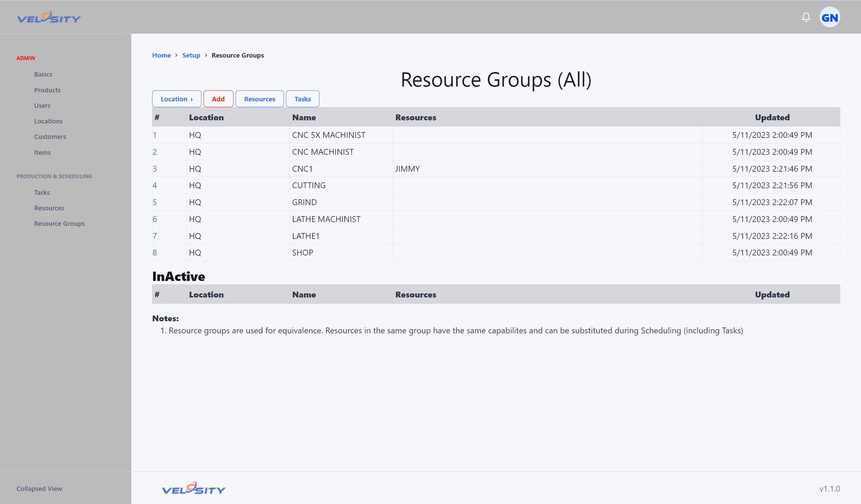This screenshot has width=861, height=504.
Task: Open Users in the admin sidebar
Action: tap(42, 105)
